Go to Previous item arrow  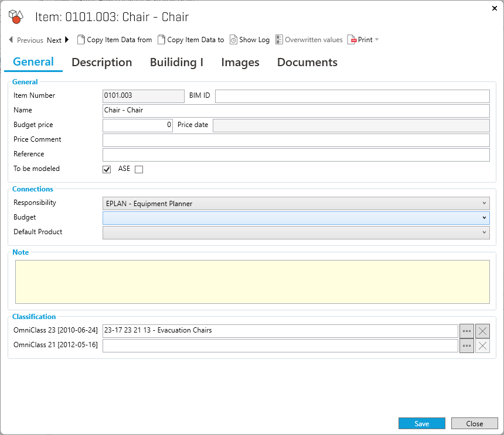[x=11, y=40]
